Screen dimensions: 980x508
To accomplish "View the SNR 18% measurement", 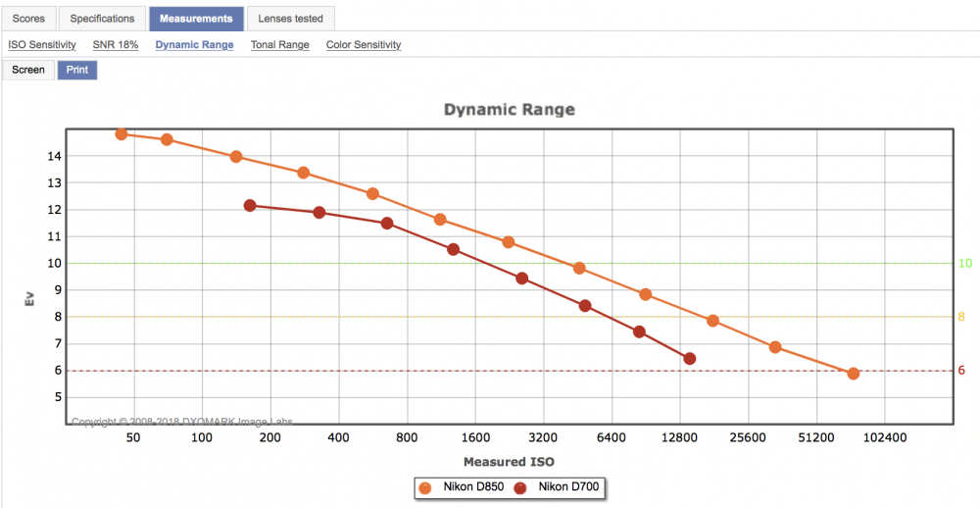I will click(x=116, y=45).
